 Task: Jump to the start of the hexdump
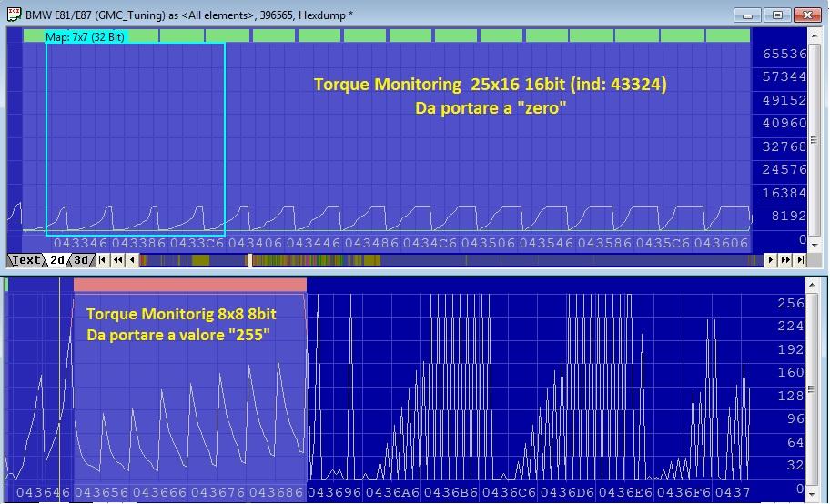point(103,260)
